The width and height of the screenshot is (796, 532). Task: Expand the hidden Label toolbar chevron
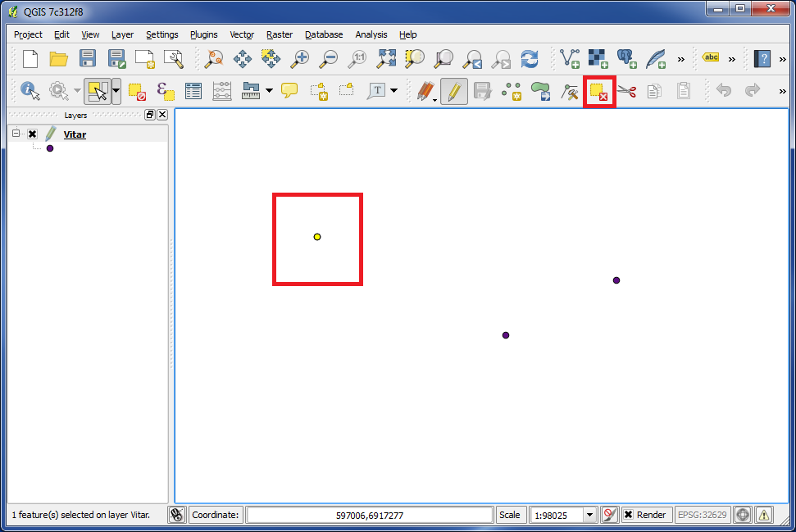[x=731, y=59]
